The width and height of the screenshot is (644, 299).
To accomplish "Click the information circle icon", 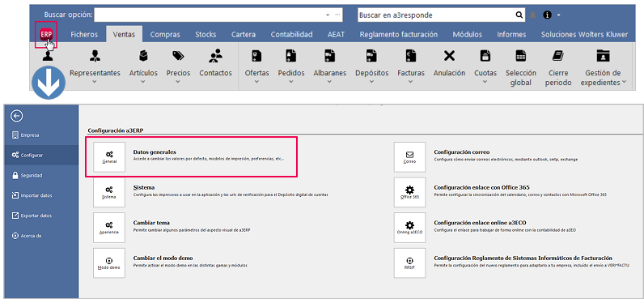I will coord(547,15).
